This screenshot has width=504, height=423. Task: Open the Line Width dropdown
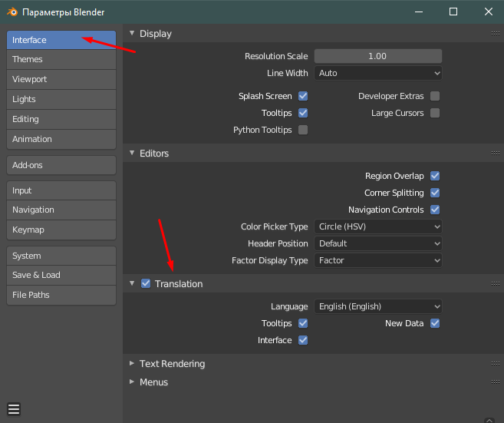378,73
